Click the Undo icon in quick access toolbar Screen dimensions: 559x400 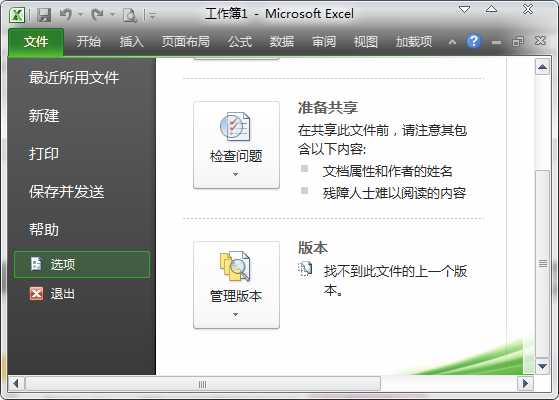[66, 15]
